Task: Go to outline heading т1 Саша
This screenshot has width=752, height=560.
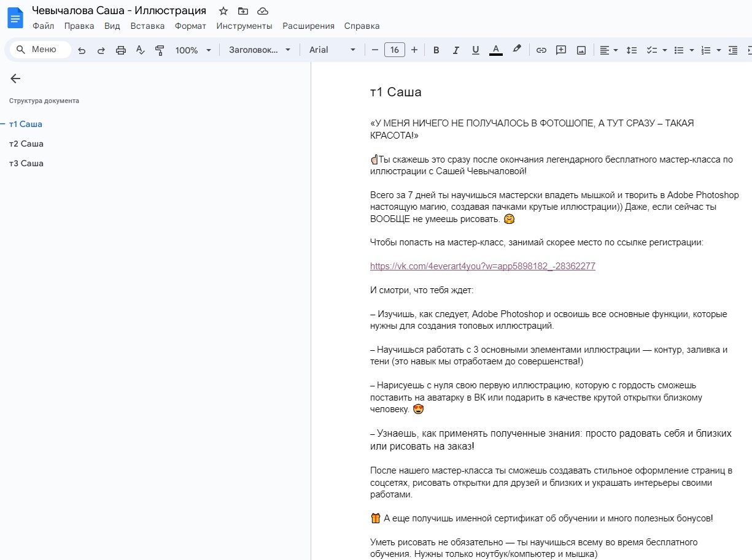Action: pyautogui.click(x=26, y=124)
